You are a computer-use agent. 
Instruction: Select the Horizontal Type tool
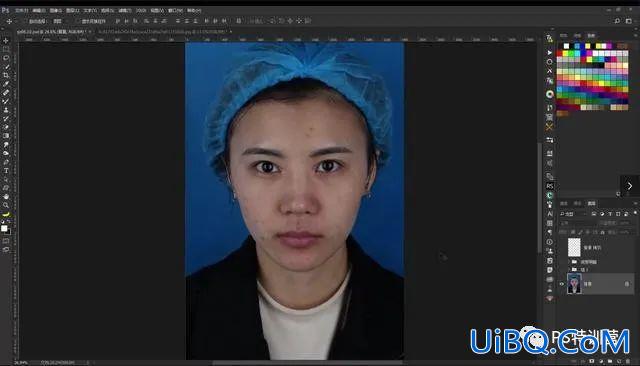[6, 171]
